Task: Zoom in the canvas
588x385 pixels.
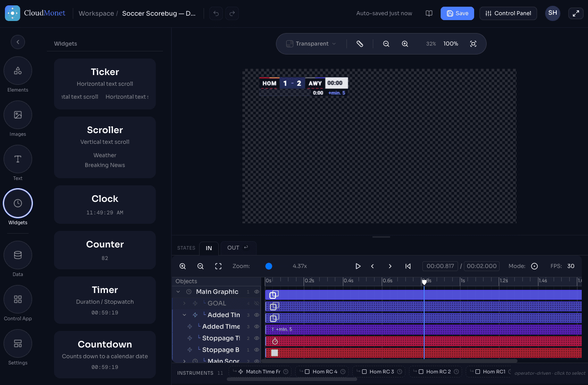Action: (405, 44)
